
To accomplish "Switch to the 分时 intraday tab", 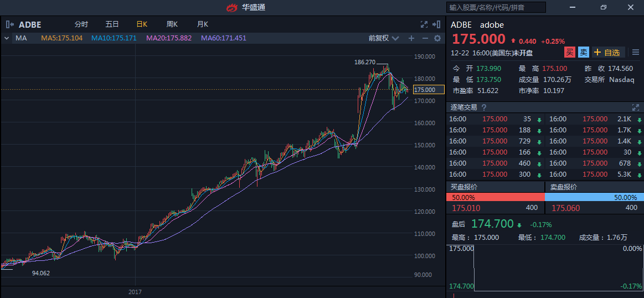I will pos(81,24).
